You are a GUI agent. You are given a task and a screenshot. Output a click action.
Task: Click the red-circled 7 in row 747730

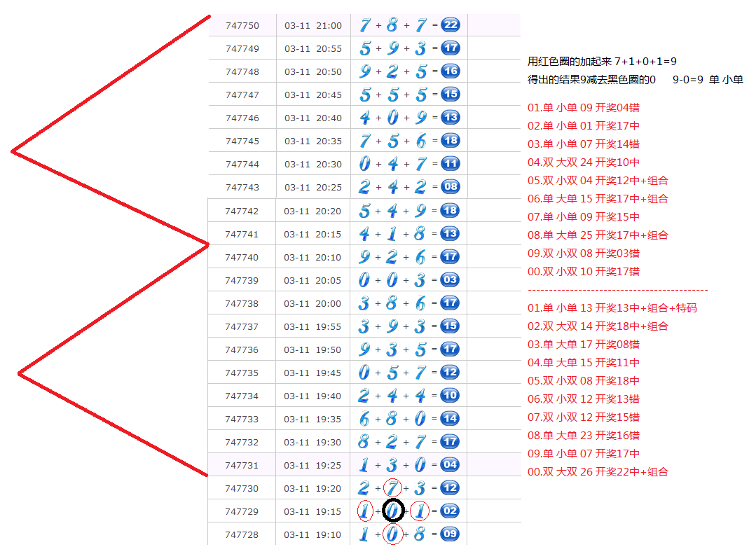[x=393, y=488]
